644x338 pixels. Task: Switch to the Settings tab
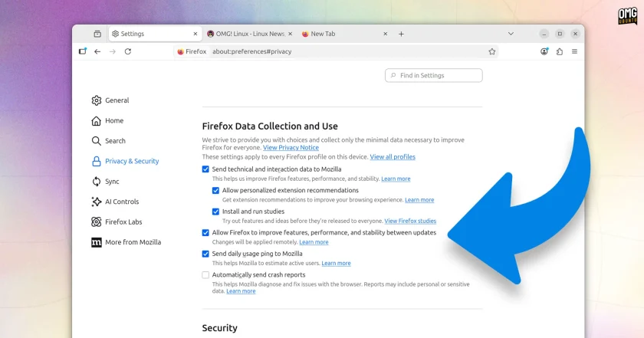(x=155, y=34)
